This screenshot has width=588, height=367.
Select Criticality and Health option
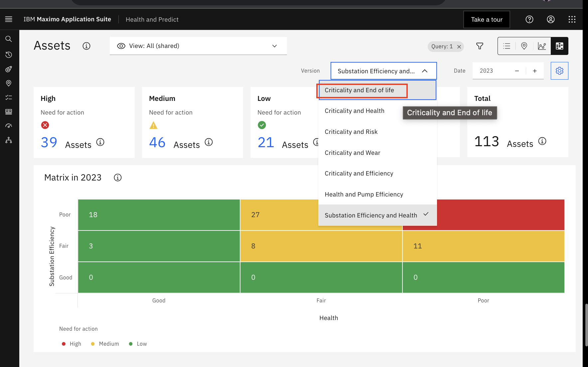pos(377,111)
